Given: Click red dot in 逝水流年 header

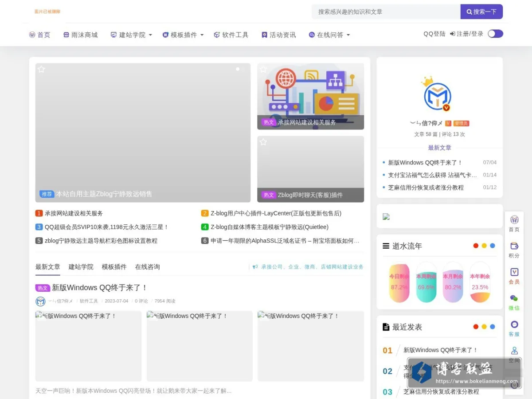Looking at the screenshot, I should pos(476,246).
